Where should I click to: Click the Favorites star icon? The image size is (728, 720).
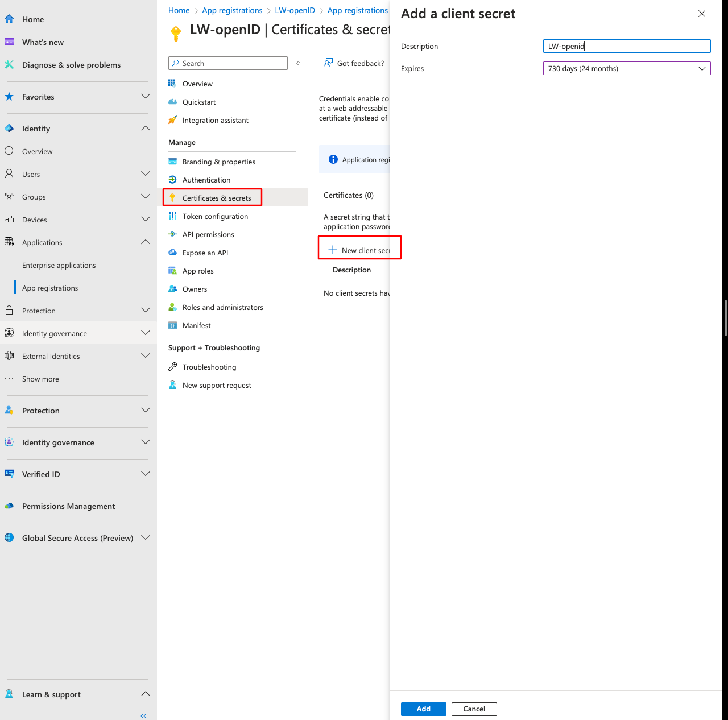[x=9, y=97]
